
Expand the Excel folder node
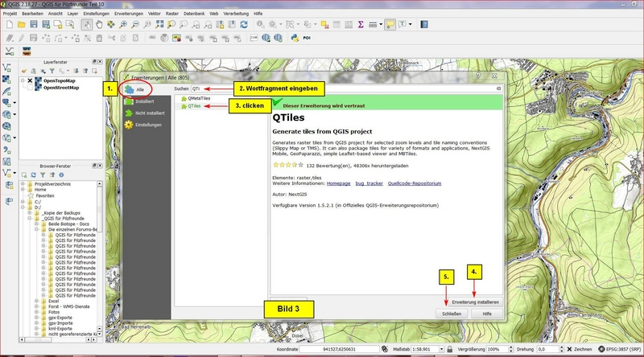click(36, 302)
